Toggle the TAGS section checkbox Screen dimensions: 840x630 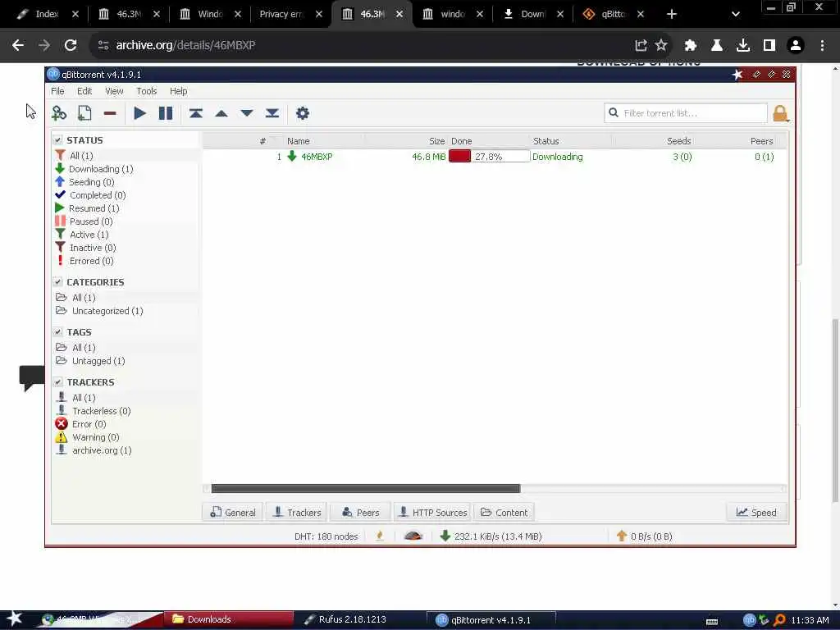pyautogui.click(x=57, y=332)
